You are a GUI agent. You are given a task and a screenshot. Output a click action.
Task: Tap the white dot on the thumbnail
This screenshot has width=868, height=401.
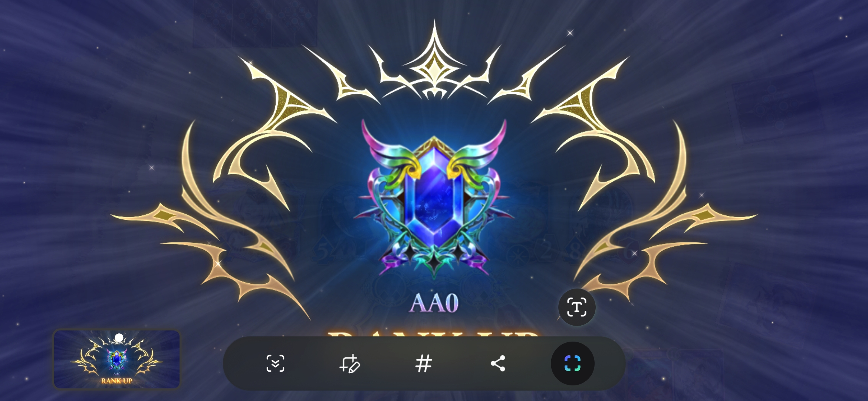tap(119, 338)
